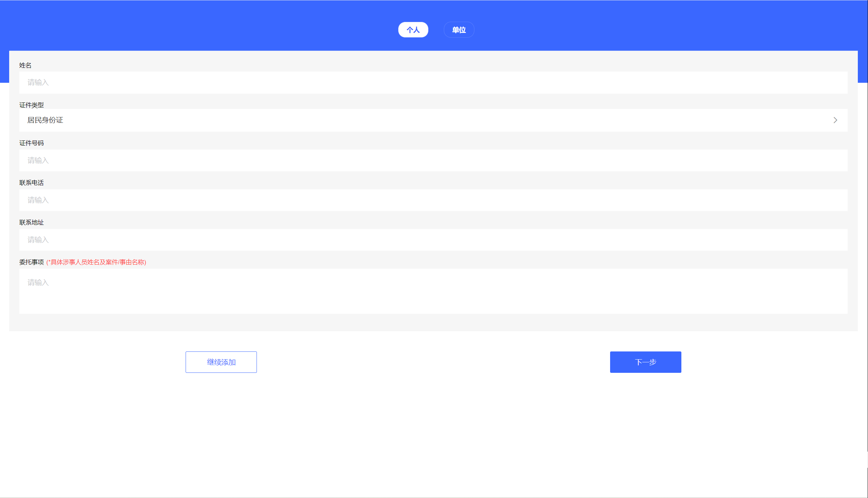868x498 pixels.
Task: Focus the 联系电话 input field
Action: point(433,200)
